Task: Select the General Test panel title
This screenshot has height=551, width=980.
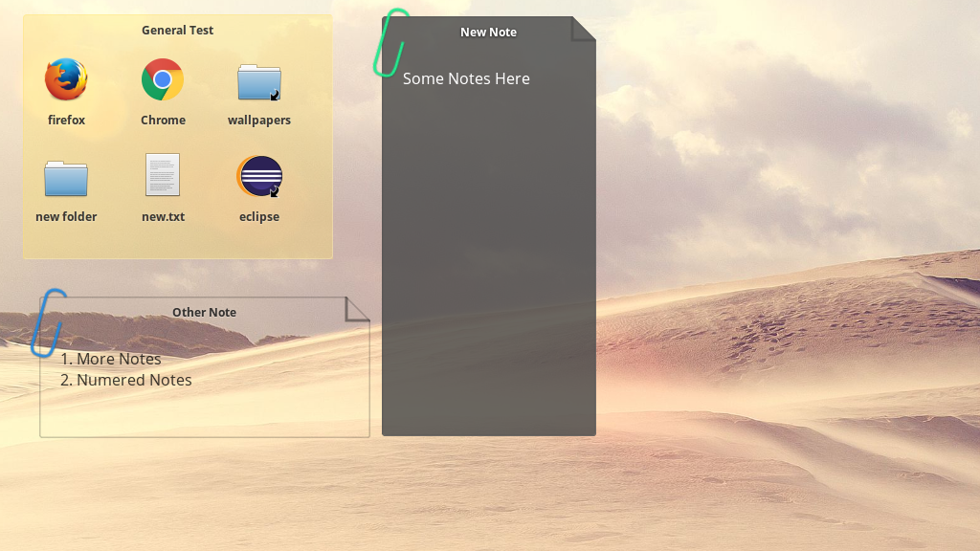Action: point(177,30)
